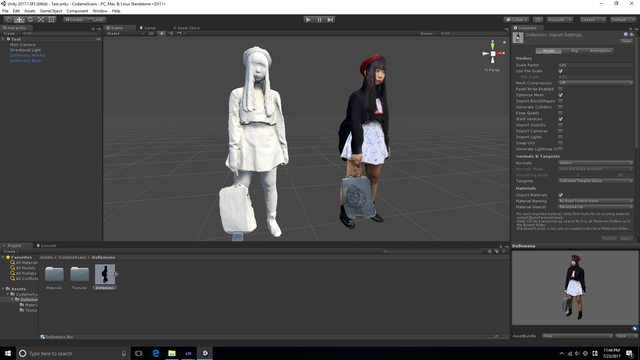Toggle scene audio icon in Scene toolbar

click(x=171, y=33)
